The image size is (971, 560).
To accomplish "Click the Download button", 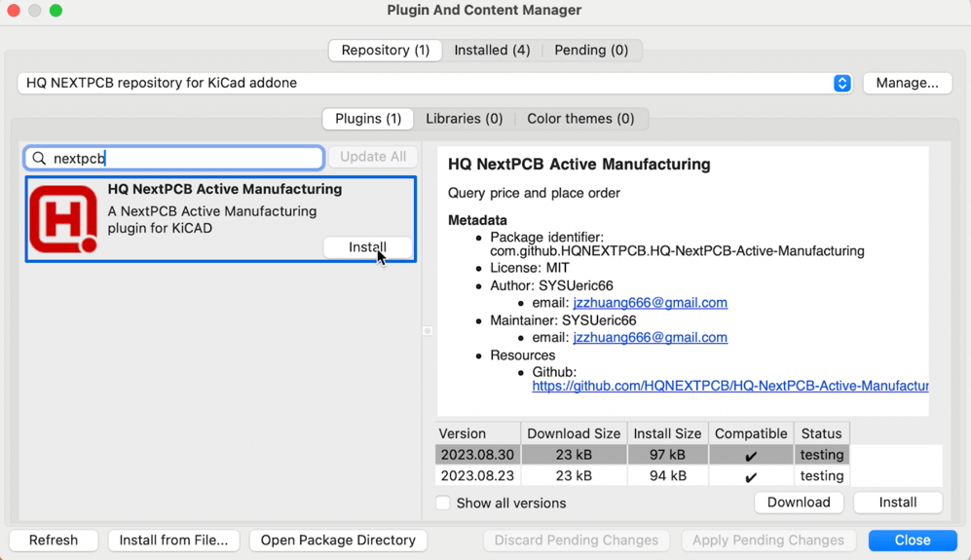I will (799, 503).
